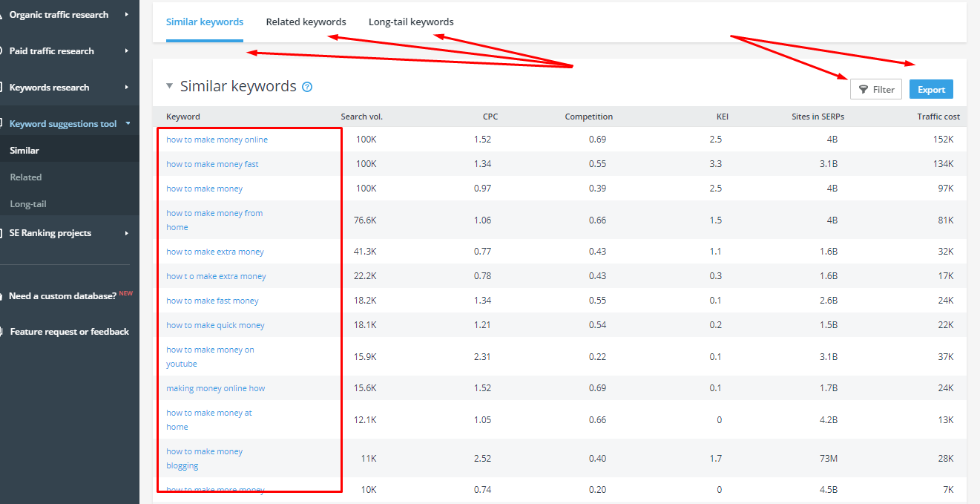Click the Filter button

pos(876,89)
